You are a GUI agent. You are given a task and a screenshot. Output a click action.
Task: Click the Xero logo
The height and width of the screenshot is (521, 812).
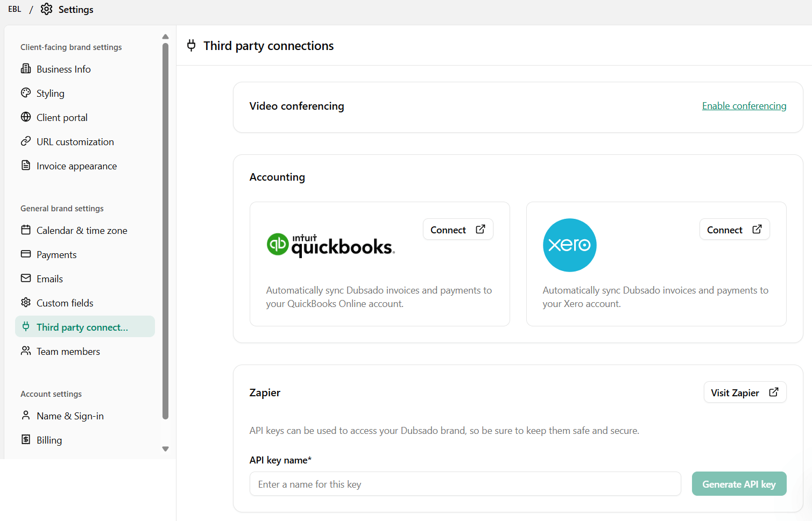[569, 245]
